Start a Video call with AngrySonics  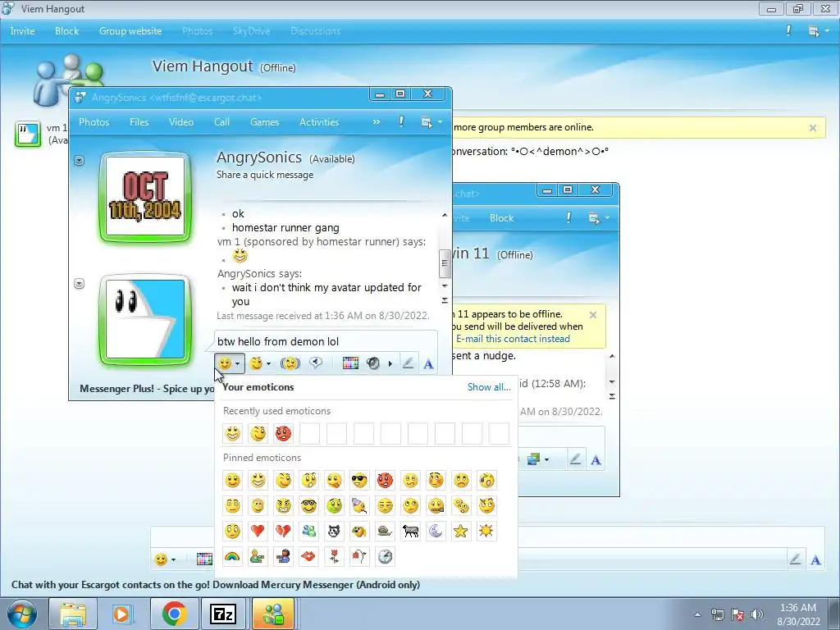point(181,122)
